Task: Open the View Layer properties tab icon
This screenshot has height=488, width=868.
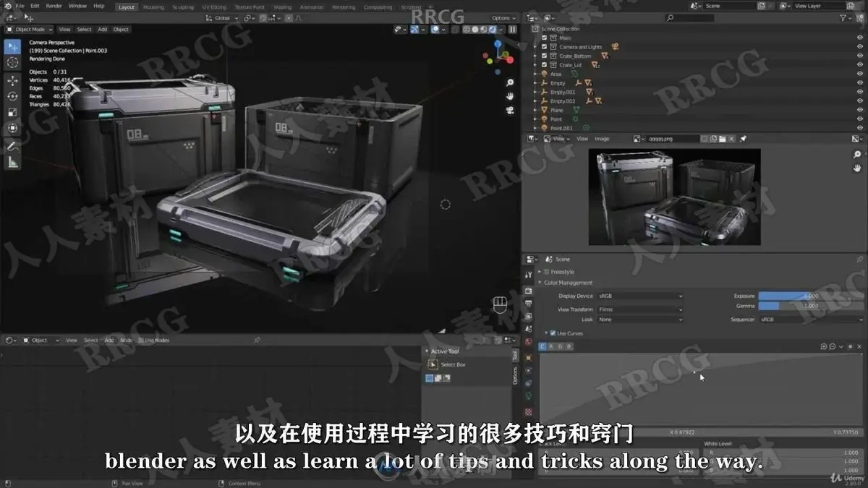Action: point(528,316)
